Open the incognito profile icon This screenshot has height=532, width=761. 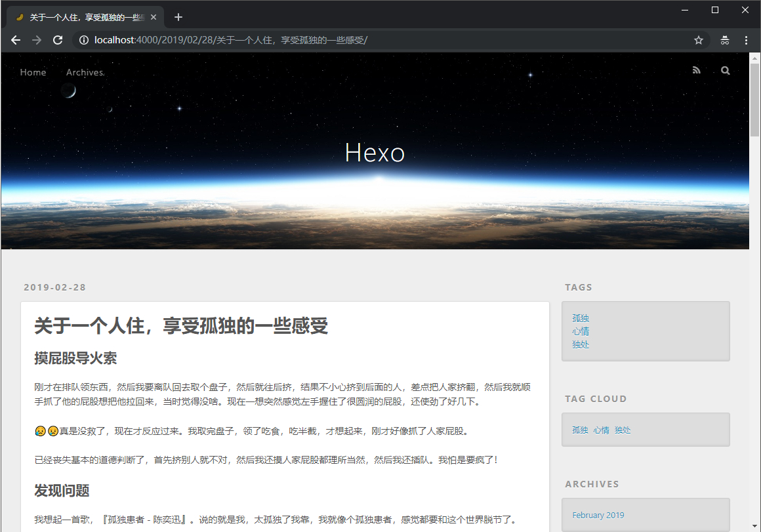click(725, 40)
